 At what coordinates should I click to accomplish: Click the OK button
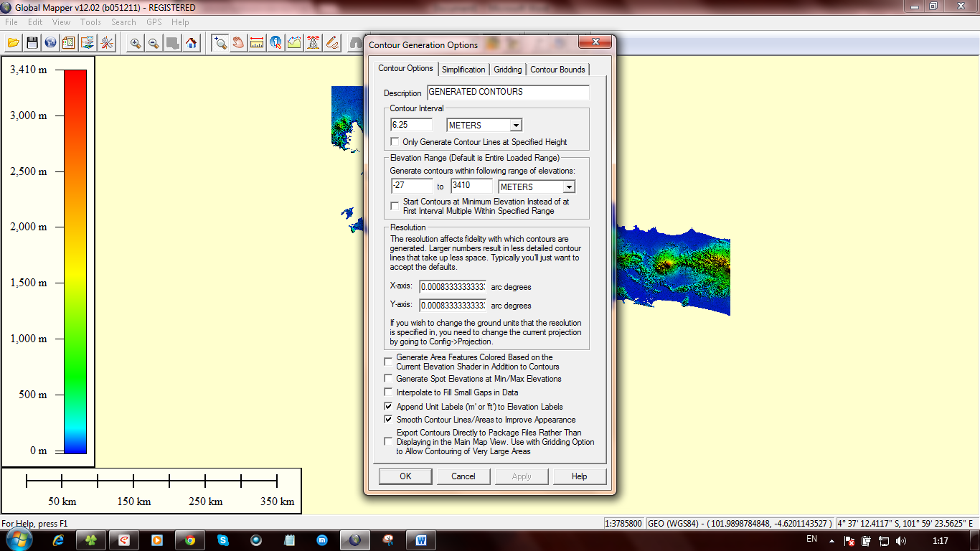pyautogui.click(x=405, y=476)
